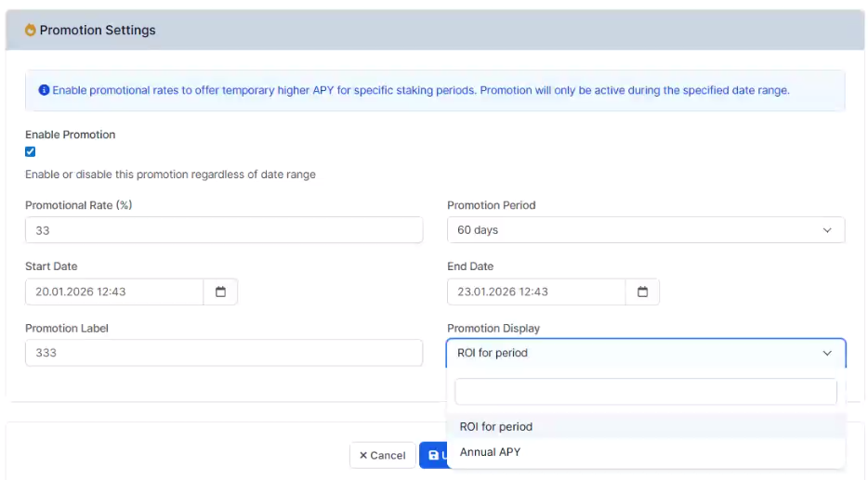
Task: Click the Enable Promotion label text
Action: [71, 135]
